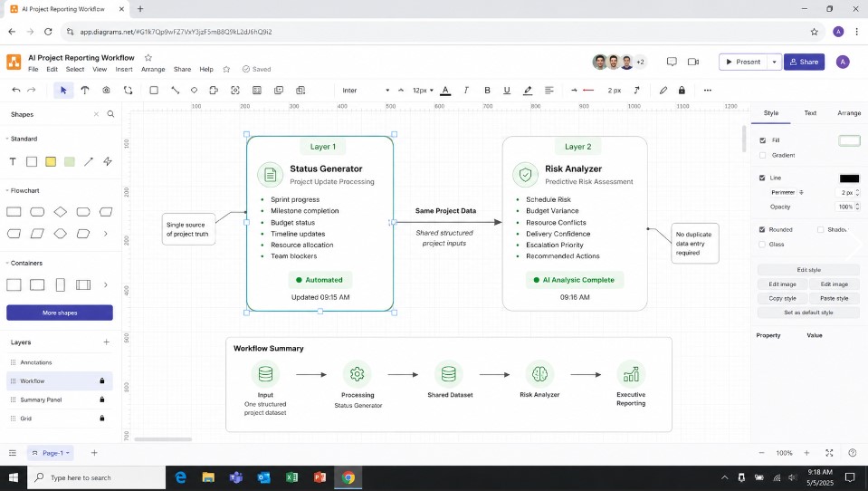Enable the Shadow checkbox

coord(820,229)
